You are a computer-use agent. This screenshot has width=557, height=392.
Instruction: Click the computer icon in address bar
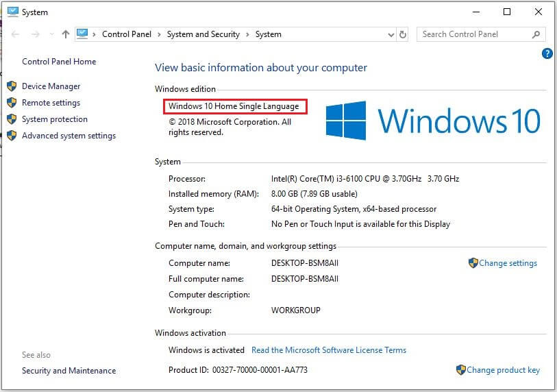pyautogui.click(x=82, y=34)
